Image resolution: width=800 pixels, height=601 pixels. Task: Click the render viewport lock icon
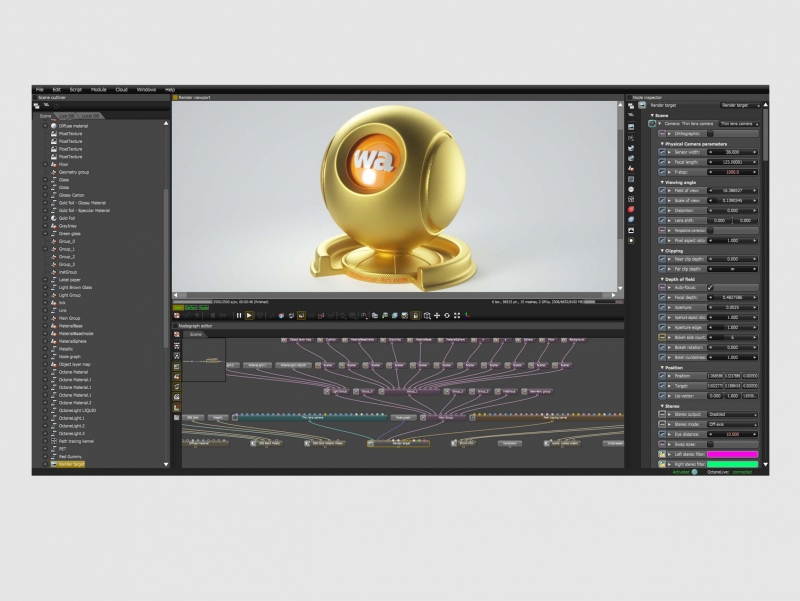point(415,315)
